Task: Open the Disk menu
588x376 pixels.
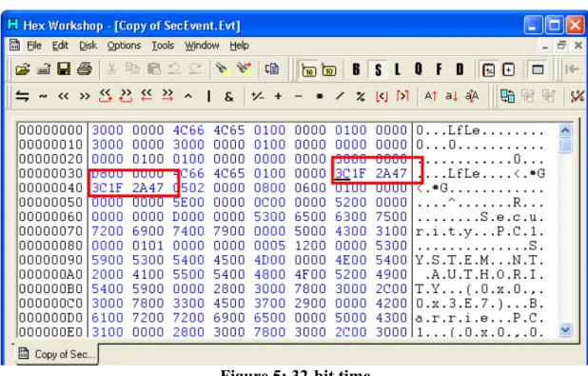Action: pyautogui.click(x=88, y=46)
